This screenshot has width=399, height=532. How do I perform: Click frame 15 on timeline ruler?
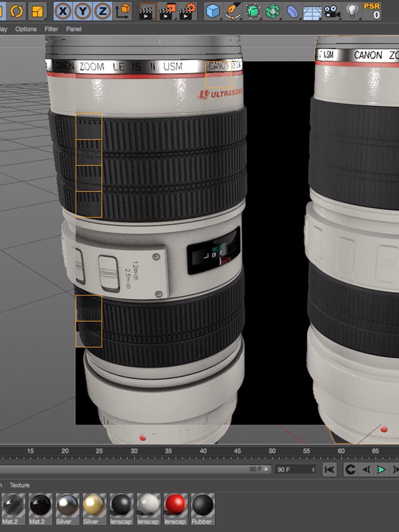click(x=30, y=451)
